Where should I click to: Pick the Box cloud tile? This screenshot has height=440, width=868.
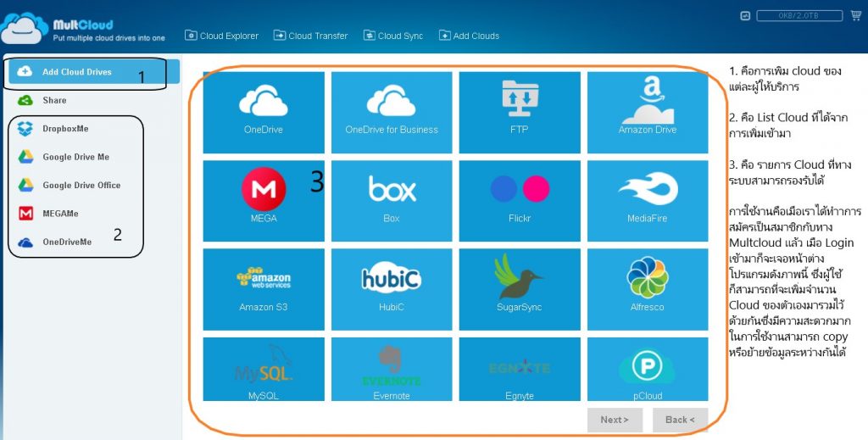pos(392,201)
